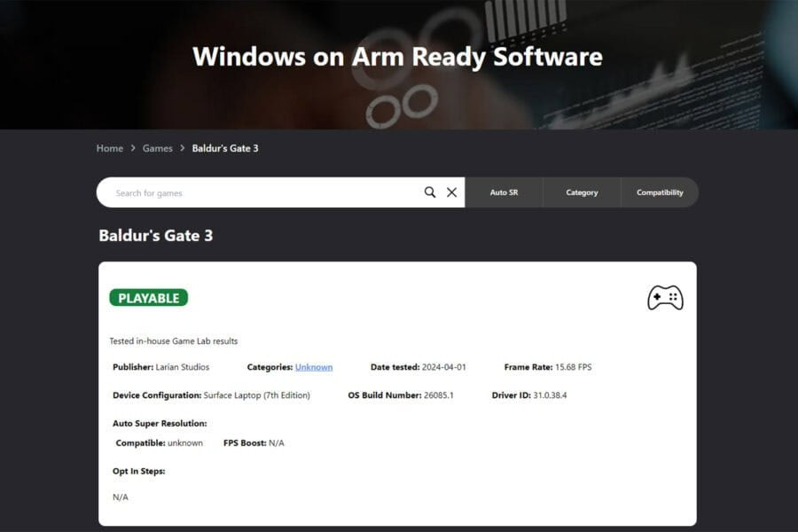Click the PLAYABLE status badge

point(149,298)
